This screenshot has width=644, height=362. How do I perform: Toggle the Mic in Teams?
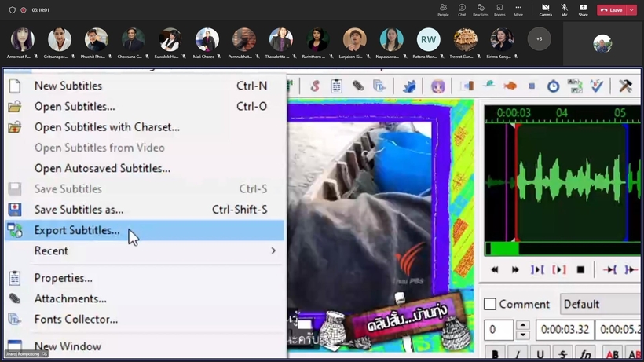(x=565, y=10)
